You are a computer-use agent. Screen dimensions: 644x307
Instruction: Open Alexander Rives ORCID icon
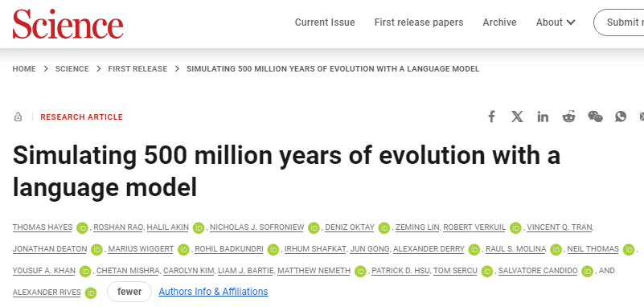pyautogui.click(x=91, y=293)
